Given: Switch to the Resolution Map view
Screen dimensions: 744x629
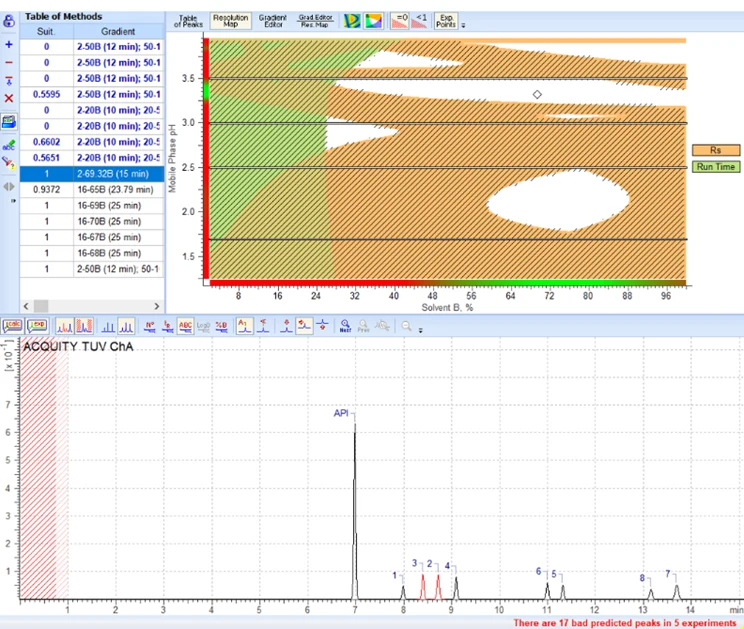Looking at the screenshot, I should (231, 21).
